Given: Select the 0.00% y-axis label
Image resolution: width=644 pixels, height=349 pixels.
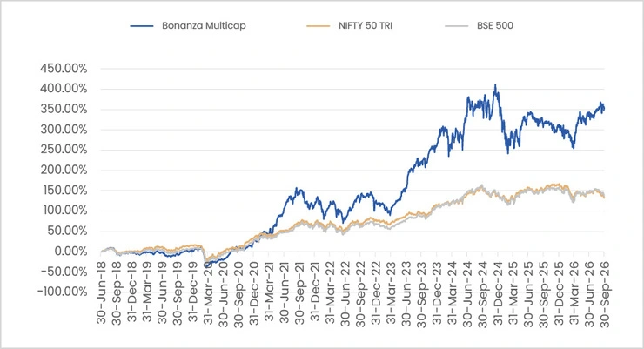Looking at the screenshot, I should coord(70,252).
